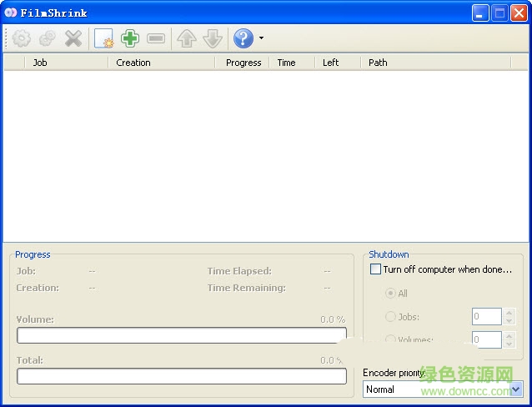
Task: Increase the Volumes count spinner
Action: (x=509, y=336)
